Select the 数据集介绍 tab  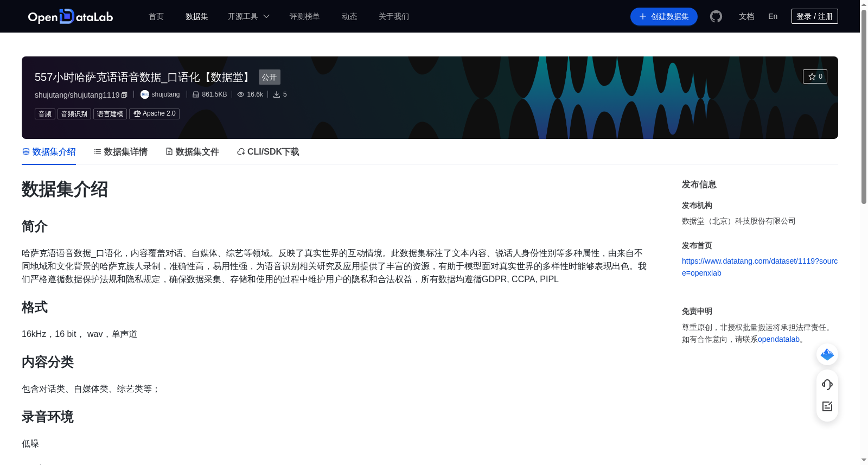click(x=49, y=152)
